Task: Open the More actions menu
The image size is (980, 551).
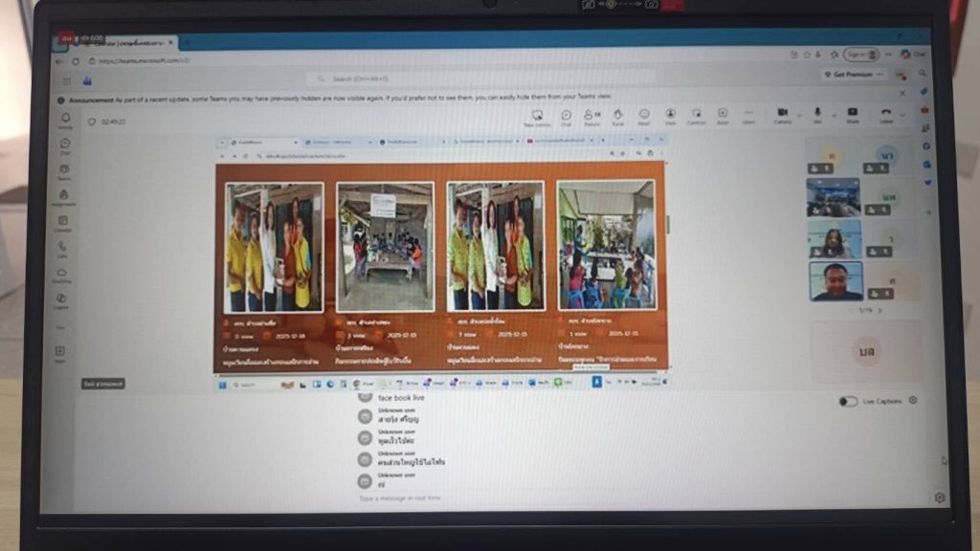Action: click(x=748, y=116)
